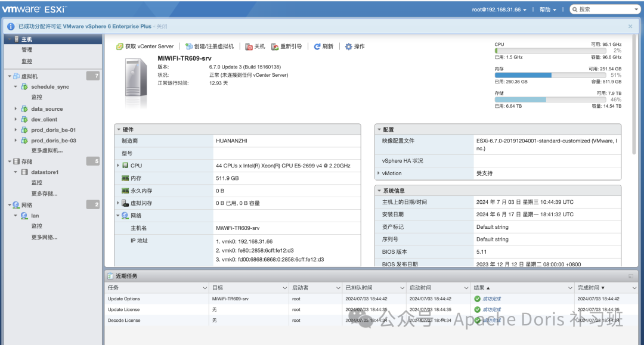This screenshot has width=644, height=345.
Task: Expand the prod_doris_be-01 tree node
Action: point(16,130)
